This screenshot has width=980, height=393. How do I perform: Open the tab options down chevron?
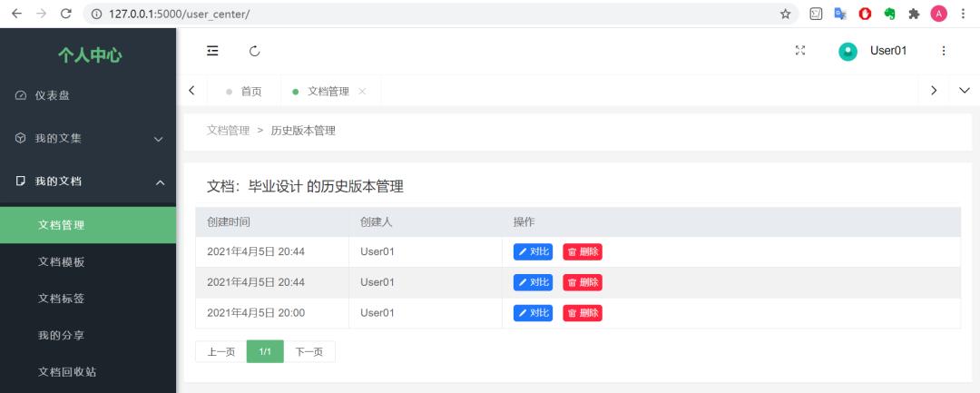pyautogui.click(x=965, y=91)
